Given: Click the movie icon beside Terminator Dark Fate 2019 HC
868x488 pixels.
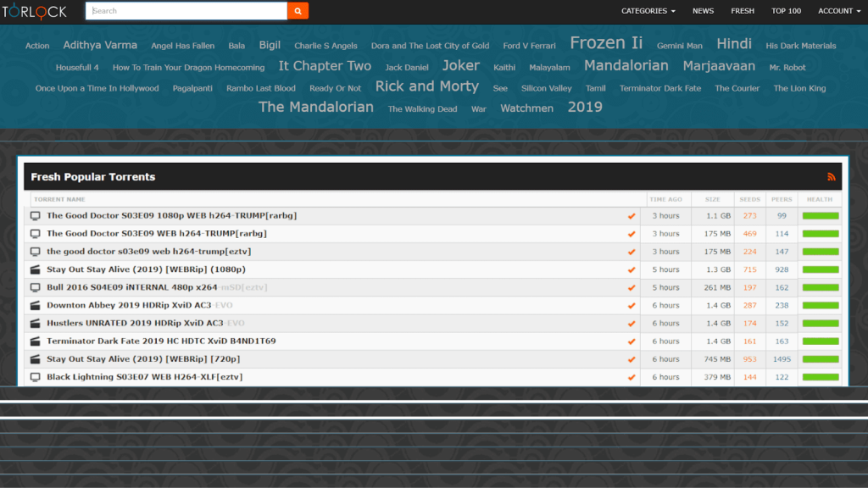Looking at the screenshot, I should point(36,341).
